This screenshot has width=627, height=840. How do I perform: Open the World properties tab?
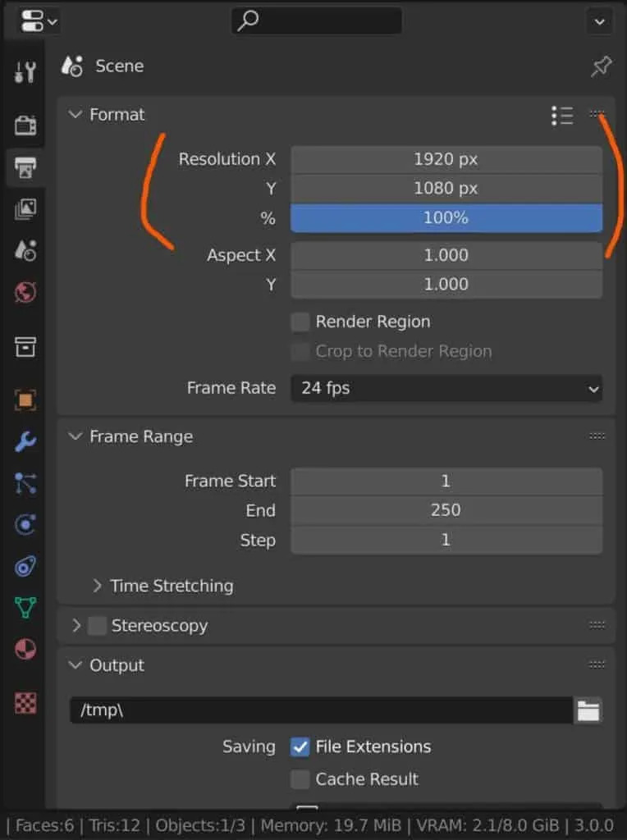pos(25,292)
